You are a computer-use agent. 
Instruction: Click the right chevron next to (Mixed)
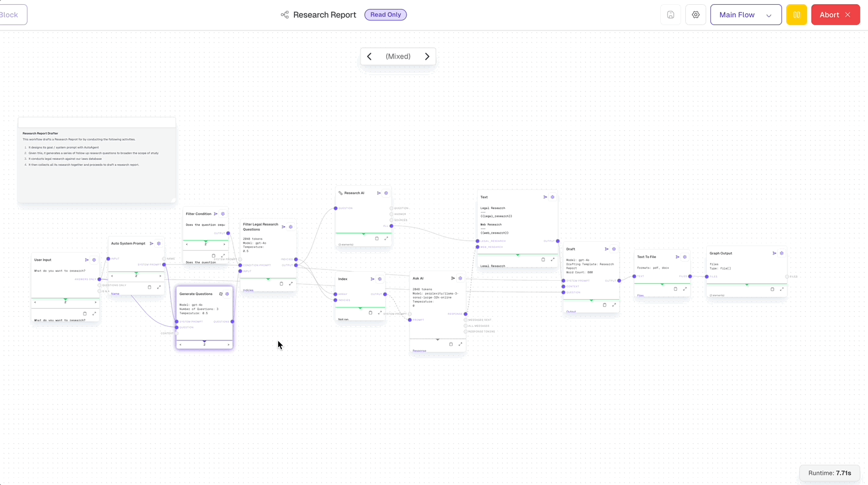(427, 56)
